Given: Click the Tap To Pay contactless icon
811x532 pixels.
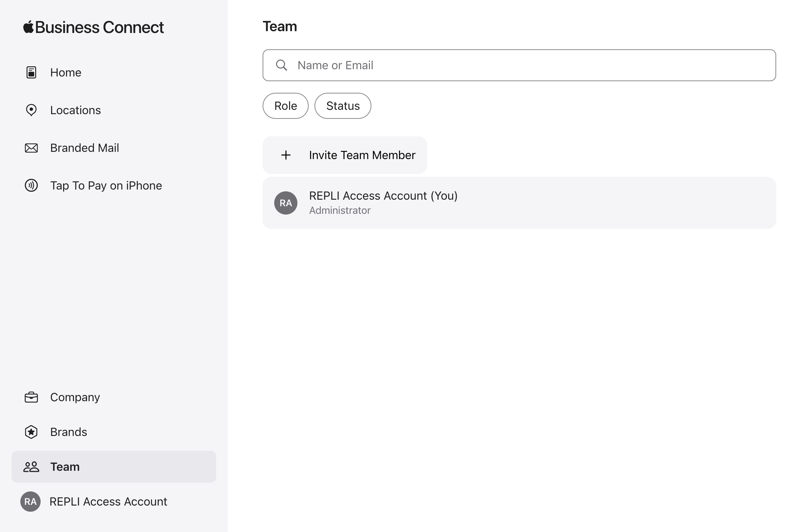Looking at the screenshot, I should [31, 186].
